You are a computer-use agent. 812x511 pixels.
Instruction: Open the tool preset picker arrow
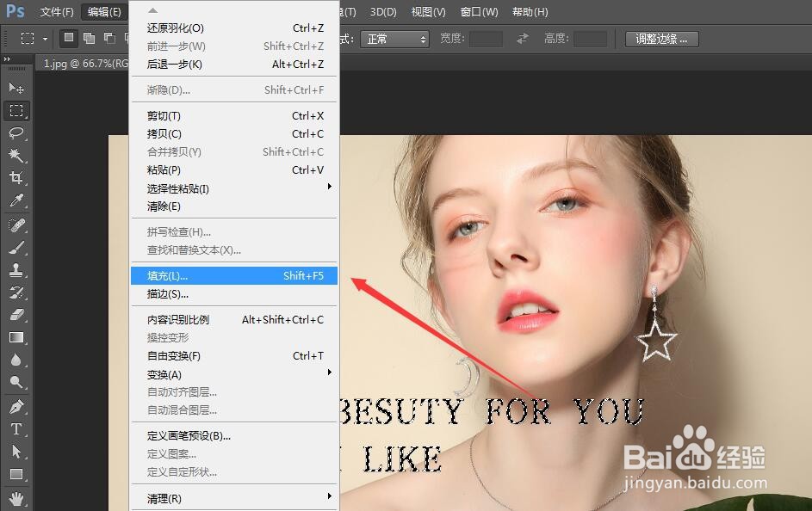click(x=45, y=39)
